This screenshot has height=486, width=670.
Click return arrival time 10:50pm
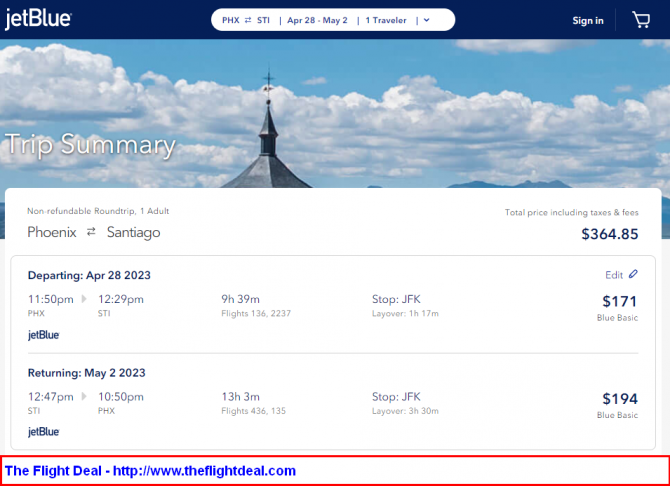pyautogui.click(x=121, y=397)
